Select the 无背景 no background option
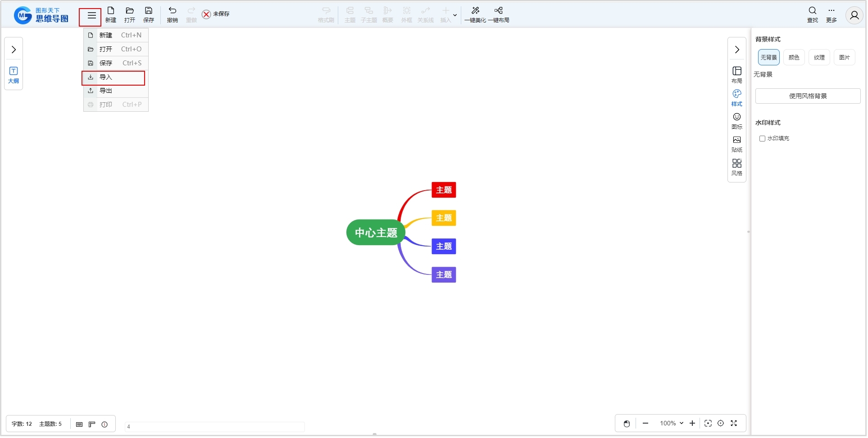 [x=769, y=58]
